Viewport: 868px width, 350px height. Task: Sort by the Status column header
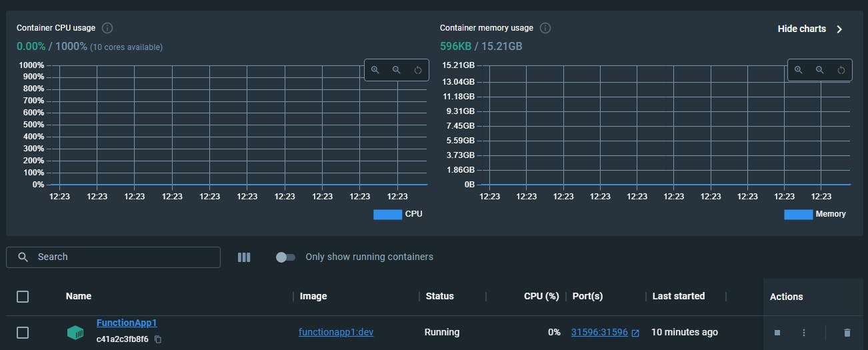click(439, 296)
